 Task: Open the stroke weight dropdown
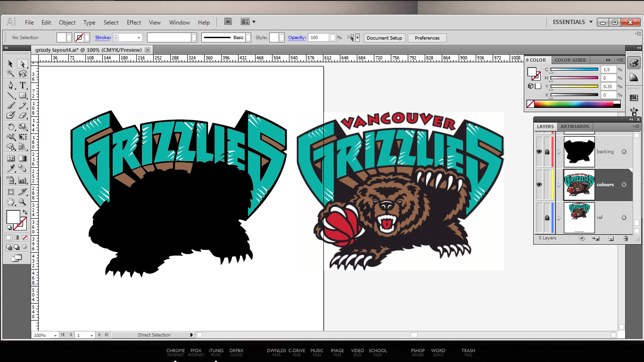[x=139, y=38]
